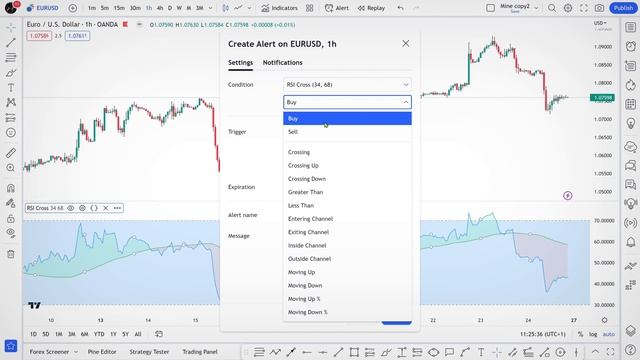640x360 pixels.
Task: Choose Entering Channel option
Action: [x=347, y=219]
